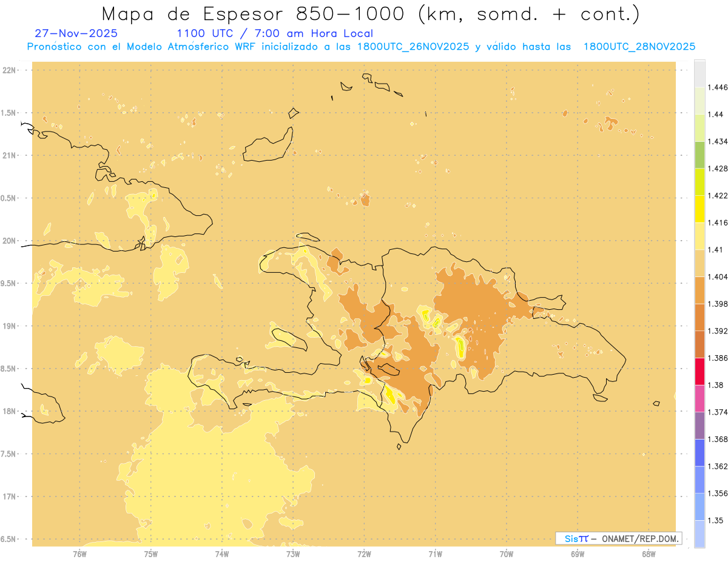Click the 76W longitude axis label
728x562 pixels.
(x=79, y=554)
